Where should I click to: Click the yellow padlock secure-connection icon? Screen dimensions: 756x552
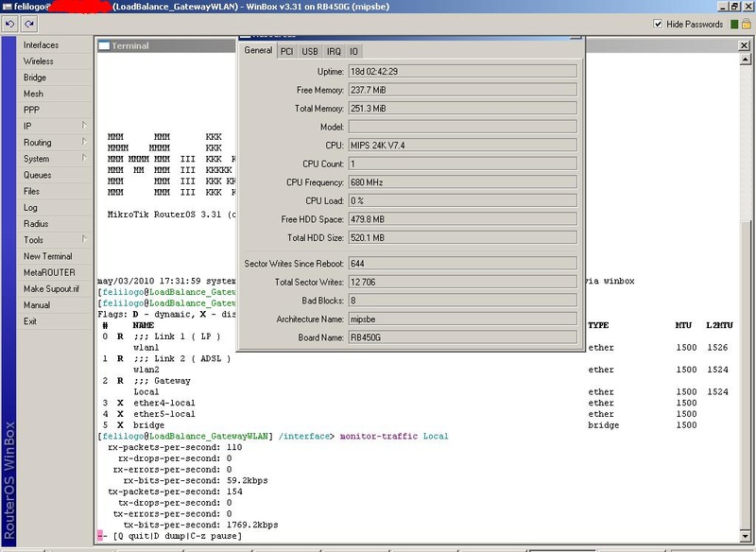(746, 24)
